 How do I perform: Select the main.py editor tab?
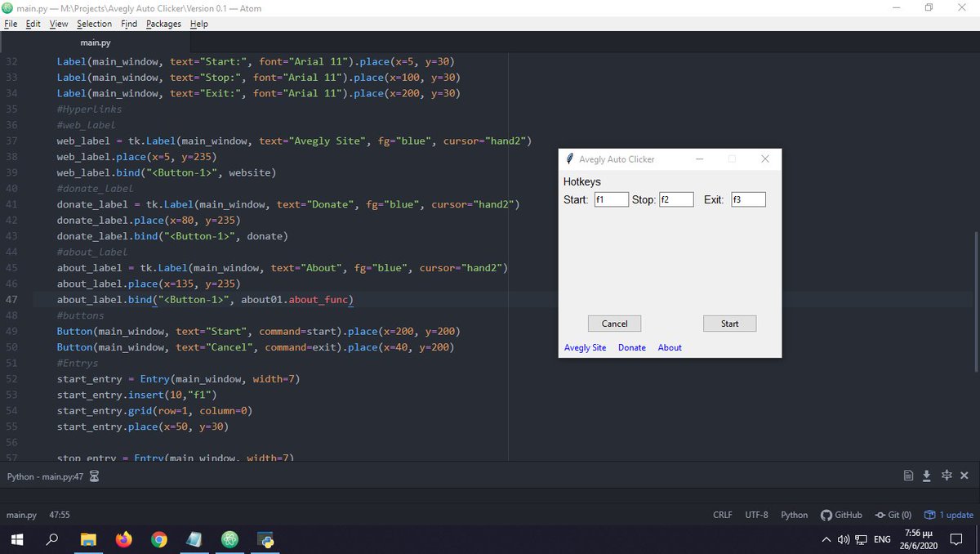[96, 42]
